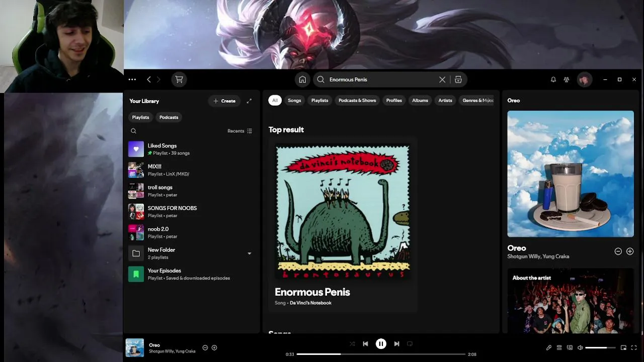Screen dimensions: 644x362
Task: Open Oreo cover art in Now Playing panel
Action: coord(571,174)
